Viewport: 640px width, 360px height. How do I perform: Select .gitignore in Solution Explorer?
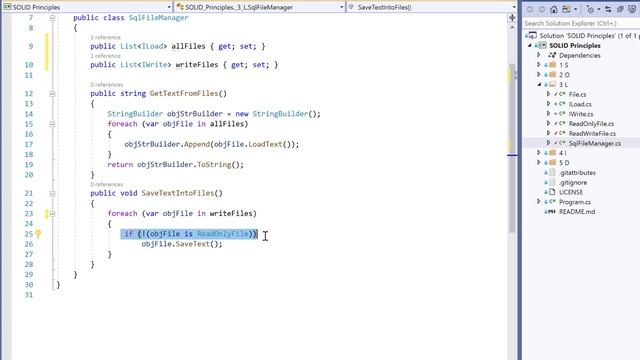click(573, 182)
